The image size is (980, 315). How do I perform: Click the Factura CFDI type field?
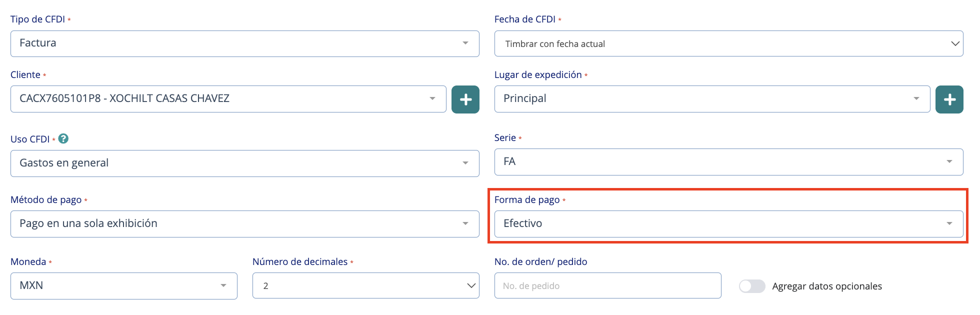click(x=244, y=43)
